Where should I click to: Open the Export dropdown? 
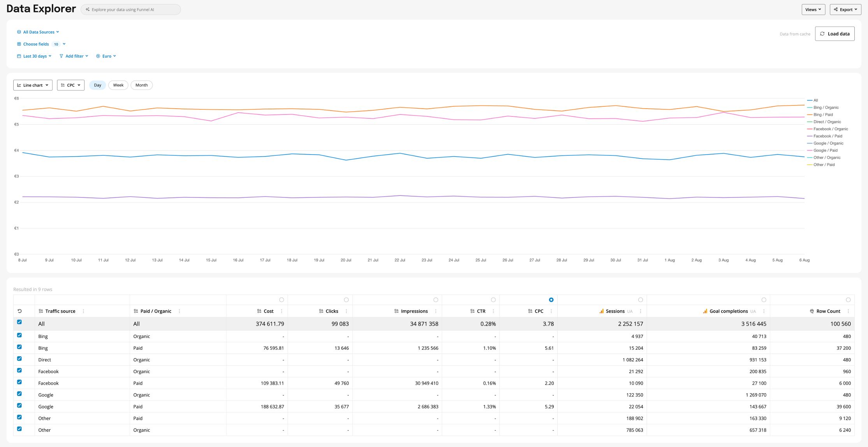coord(845,9)
